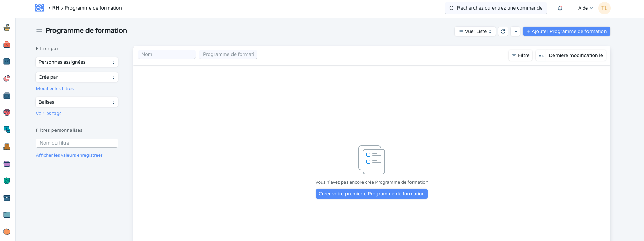The width and height of the screenshot is (644, 241).
Task: Click Ajouter Programme de formation button
Action: 566,31
